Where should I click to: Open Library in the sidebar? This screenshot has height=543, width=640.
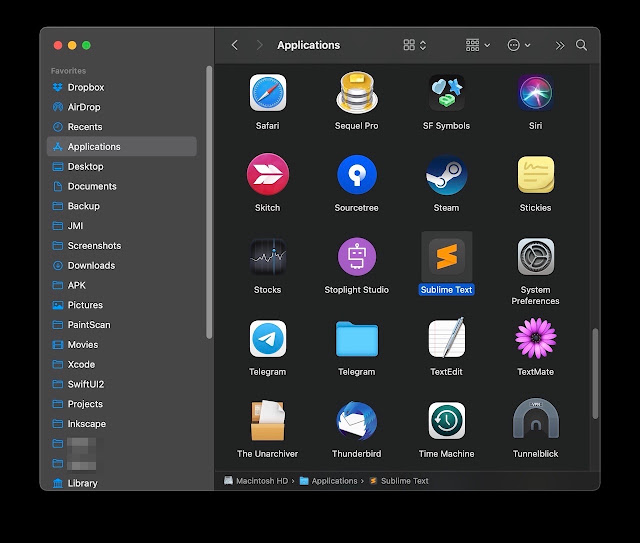(x=122, y=483)
